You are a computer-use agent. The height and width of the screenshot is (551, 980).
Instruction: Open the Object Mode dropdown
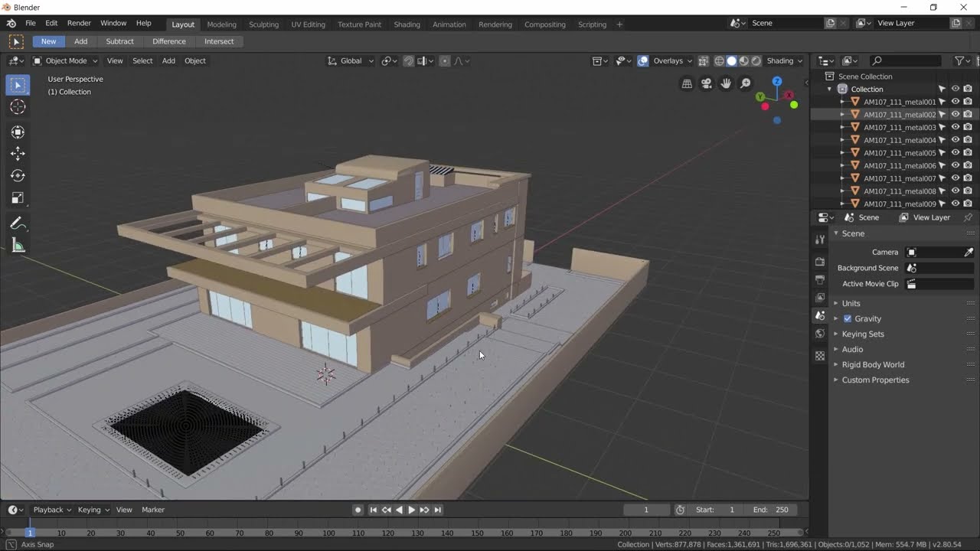pyautogui.click(x=65, y=61)
